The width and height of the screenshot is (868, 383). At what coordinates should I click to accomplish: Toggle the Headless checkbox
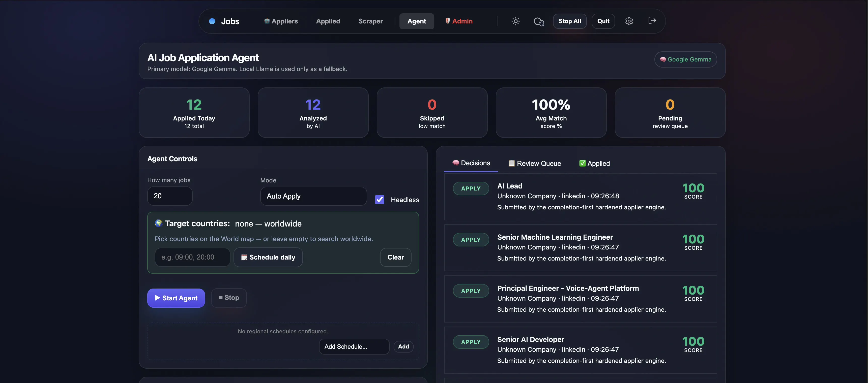click(x=380, y=200)
